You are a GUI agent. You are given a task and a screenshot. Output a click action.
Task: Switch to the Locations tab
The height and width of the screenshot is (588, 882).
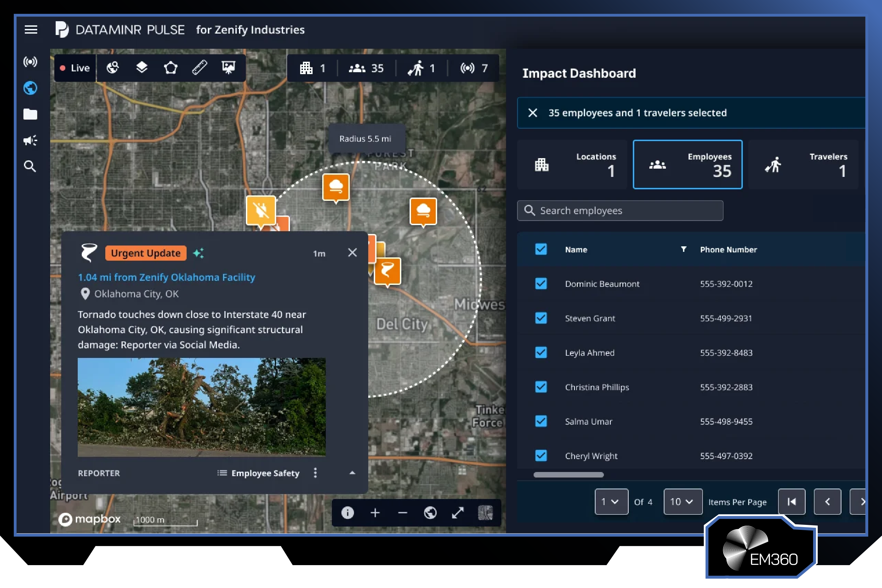572,164
